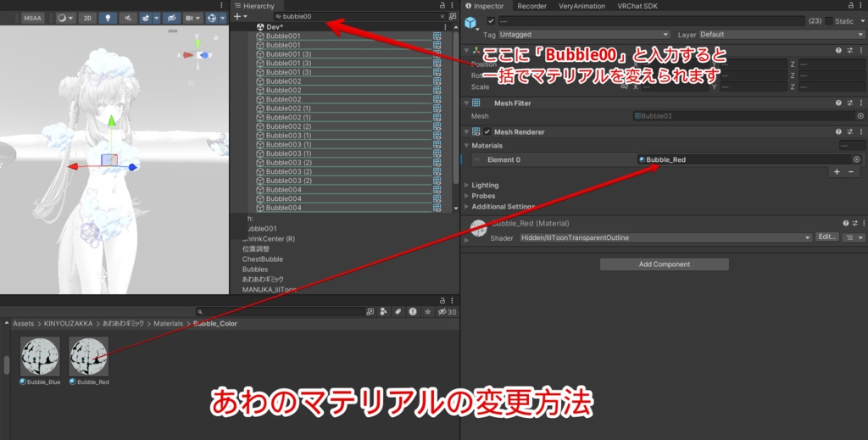Open the Dev* scene row options menu
This screenshot has width=868, height=440.
445,27
